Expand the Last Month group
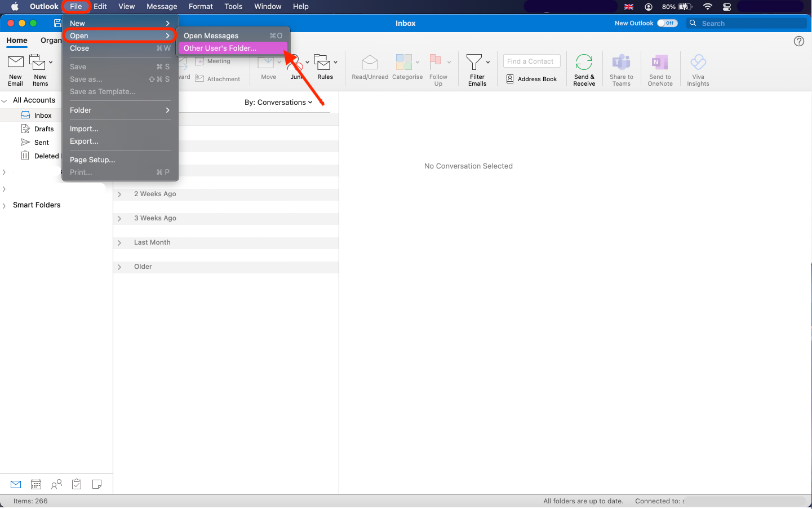The height and width of the screenshot is (509, 812). point(119,243)
